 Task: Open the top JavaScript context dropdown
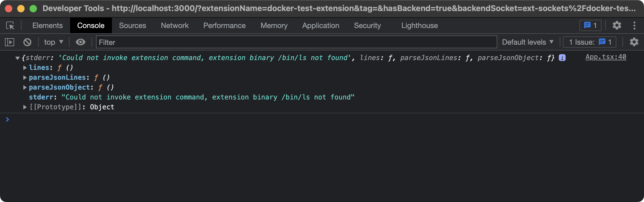coord(54,42)
